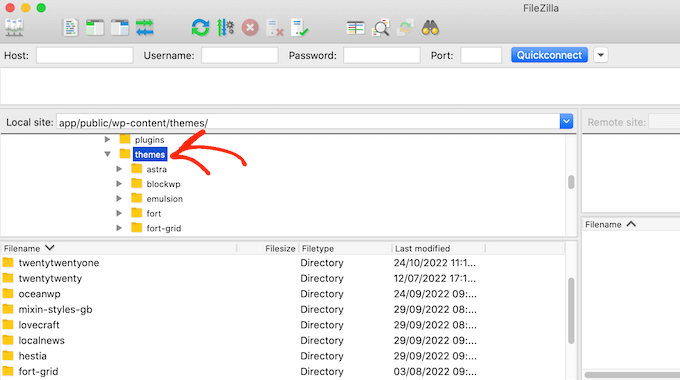Select the astra folder in tree
Screen dimensions: 680x380
[x=157, y=169]
